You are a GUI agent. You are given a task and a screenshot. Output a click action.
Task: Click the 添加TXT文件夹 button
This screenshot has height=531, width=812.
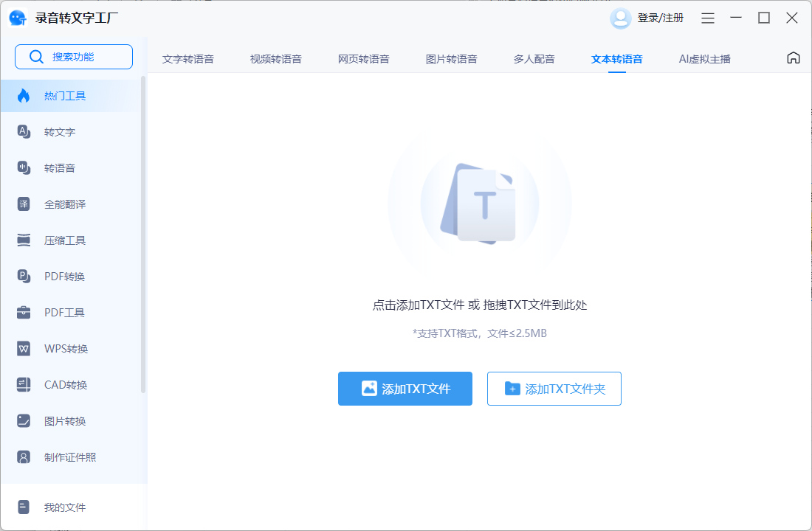(x=554, y=389)
